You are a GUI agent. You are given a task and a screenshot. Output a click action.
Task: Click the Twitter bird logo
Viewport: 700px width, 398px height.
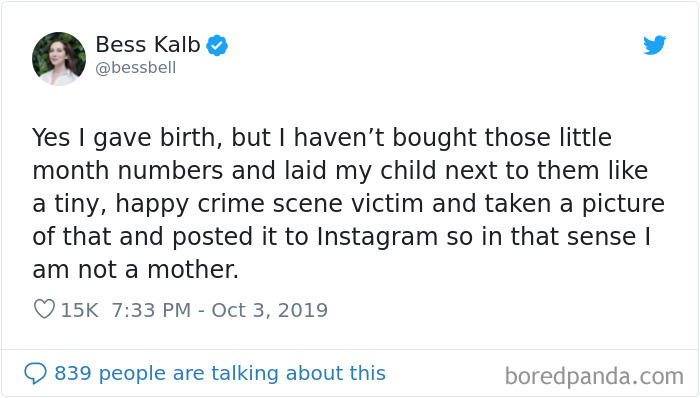tap(654, 45)
